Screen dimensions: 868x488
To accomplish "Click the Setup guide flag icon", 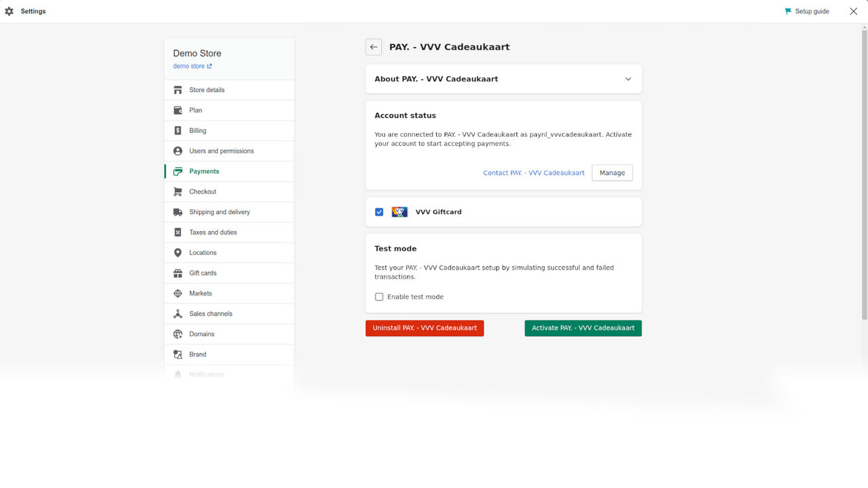I will click(788, 12).
